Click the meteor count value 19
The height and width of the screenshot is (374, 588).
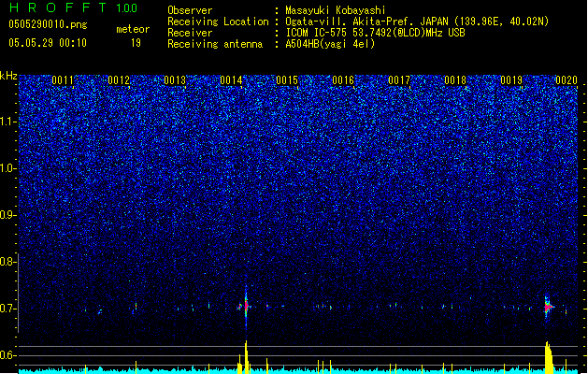pyautogui.click(x=136, y=43)
